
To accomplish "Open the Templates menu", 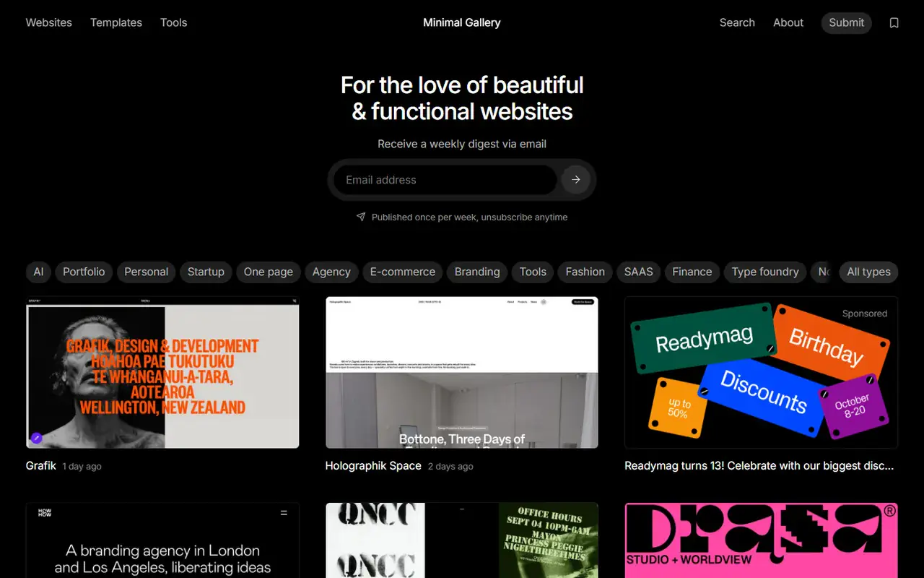I will (x=116, y=22).
